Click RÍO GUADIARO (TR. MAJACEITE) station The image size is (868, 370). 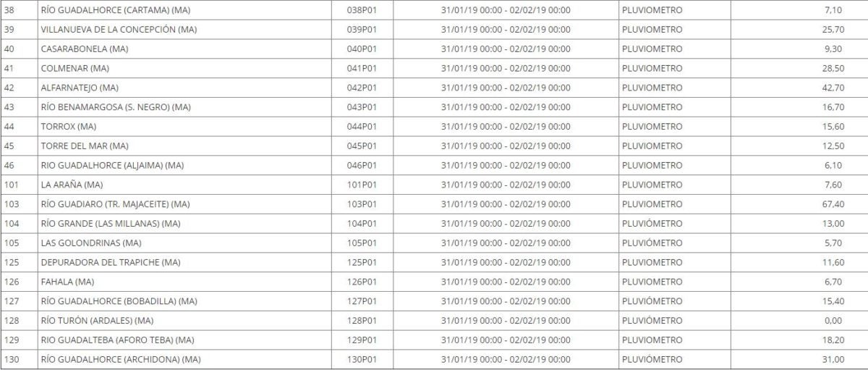[x=116, y=204]
